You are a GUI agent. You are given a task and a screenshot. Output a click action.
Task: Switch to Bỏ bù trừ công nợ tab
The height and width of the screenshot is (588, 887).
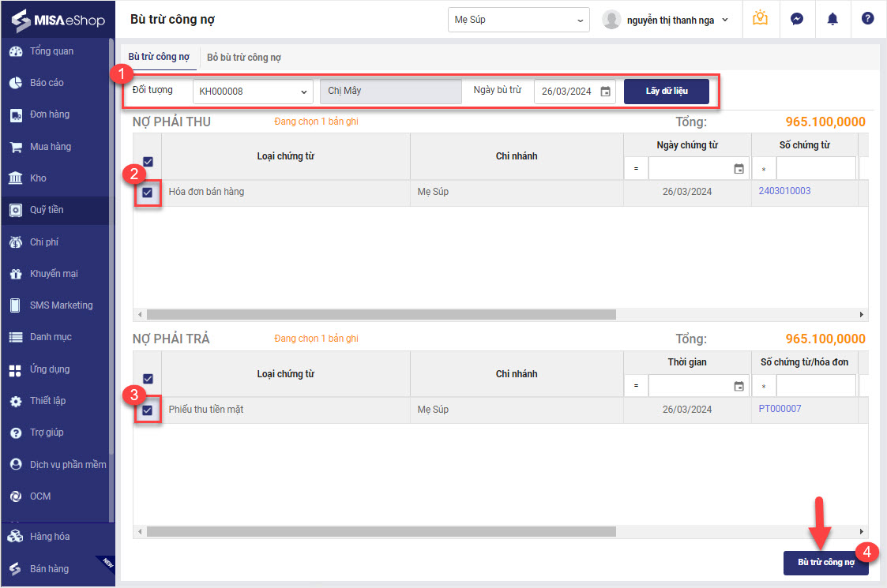coord(244,58)
